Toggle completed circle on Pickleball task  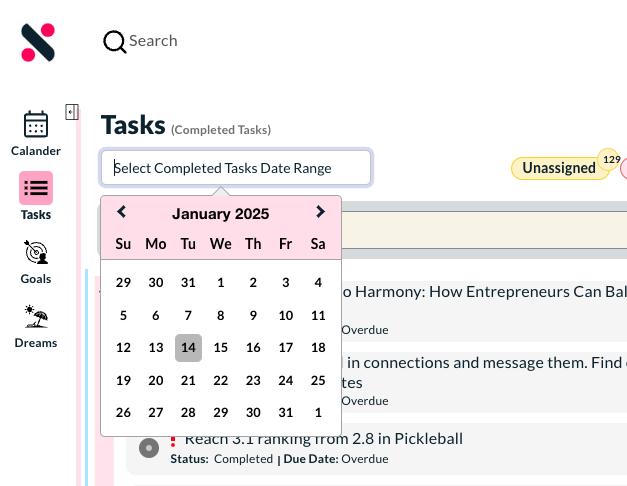click(149, 448)
